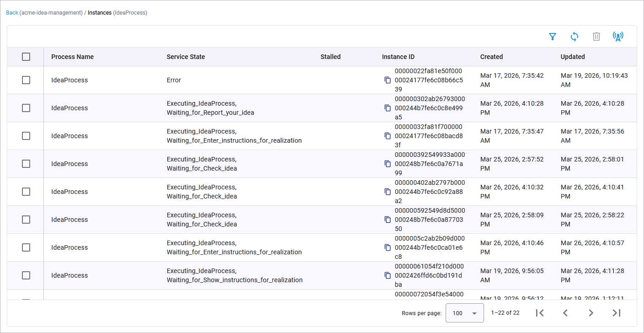Go to the previous page arrow

coord(565,313)
